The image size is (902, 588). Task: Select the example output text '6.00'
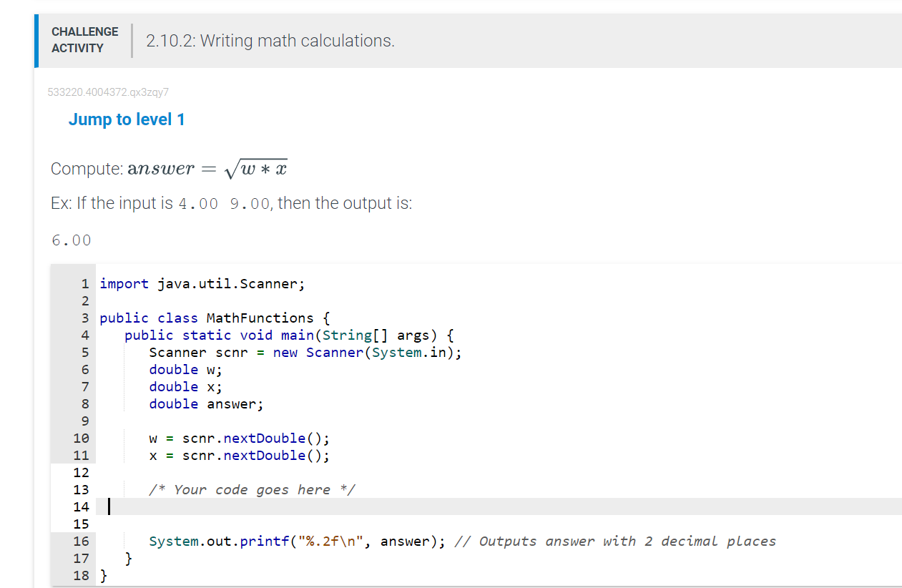tap(71, 240)
